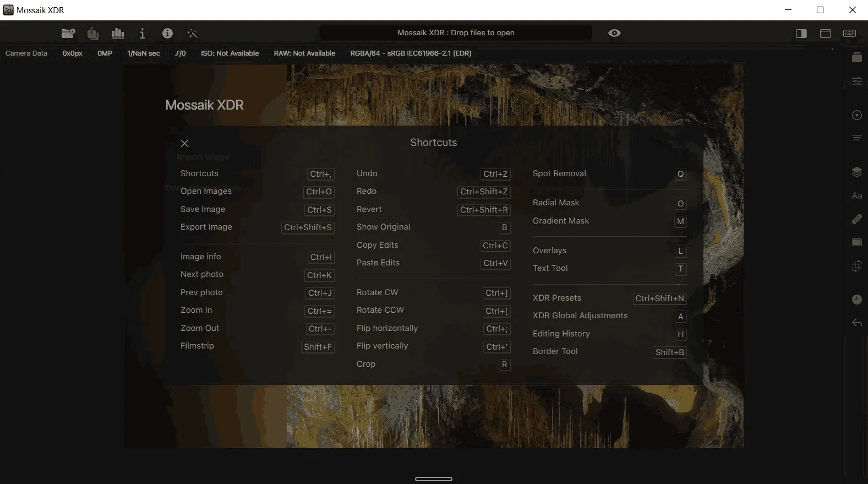
Task: Click the 'Crop' shortcut row label
Action: 366,364
